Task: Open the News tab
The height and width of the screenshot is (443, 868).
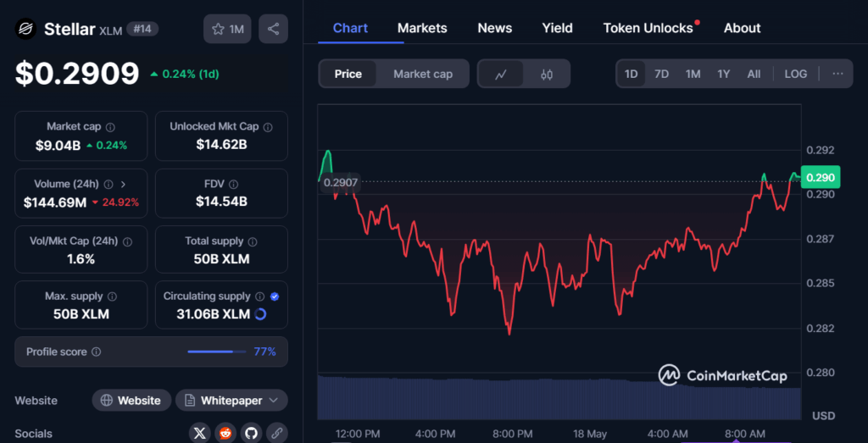Action: click(x=495, y=28)
